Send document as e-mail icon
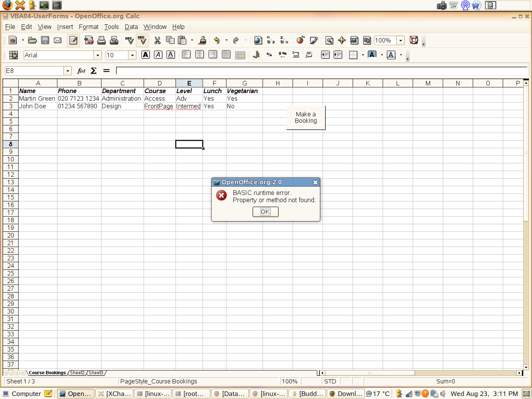The height and width of the screenshot is (399, 532). point(58,40)
